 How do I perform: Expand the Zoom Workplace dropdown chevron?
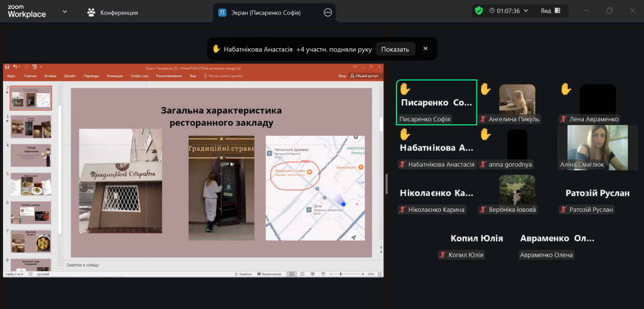[x=64, y=12]
